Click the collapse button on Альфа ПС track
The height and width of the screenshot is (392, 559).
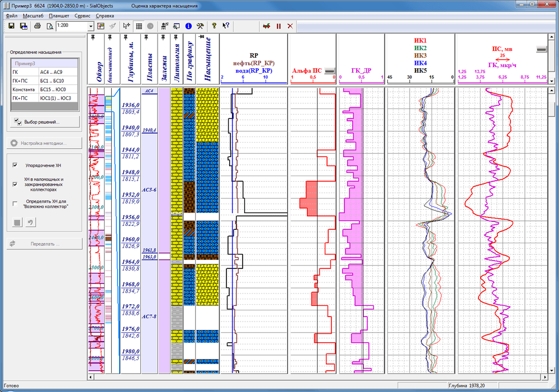pyautogui.click(x=329, y=71)
